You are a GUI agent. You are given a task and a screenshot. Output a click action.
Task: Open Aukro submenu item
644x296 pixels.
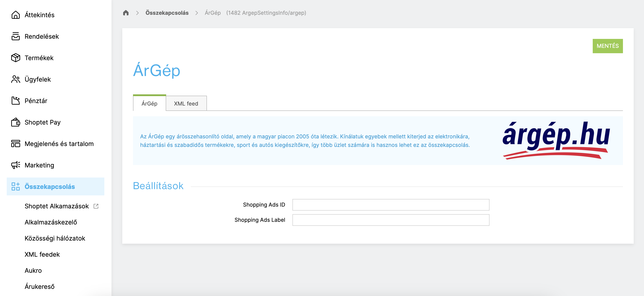33,271
